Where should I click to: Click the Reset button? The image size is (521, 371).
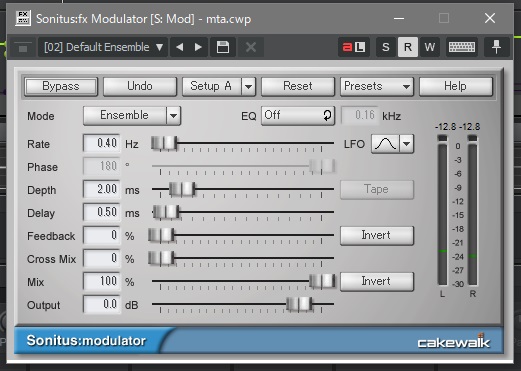(x=298, y=86)
